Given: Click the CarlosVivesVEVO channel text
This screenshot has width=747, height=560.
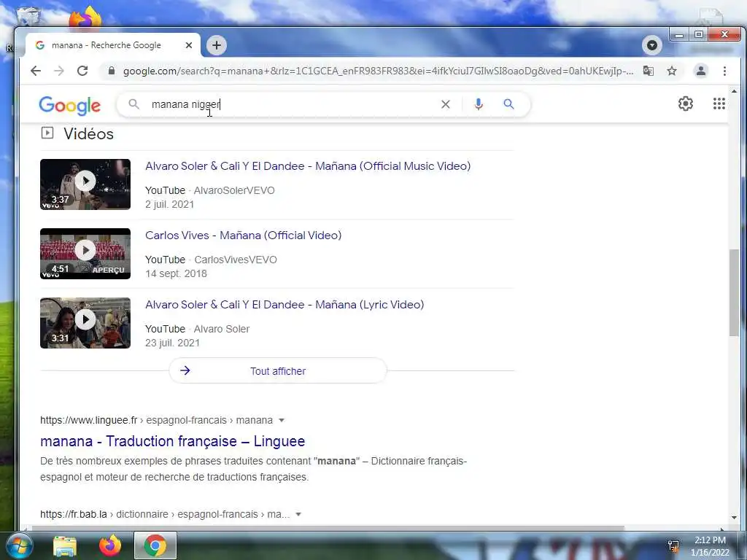Looking at the screenshot, I should [x=236, y=260].
